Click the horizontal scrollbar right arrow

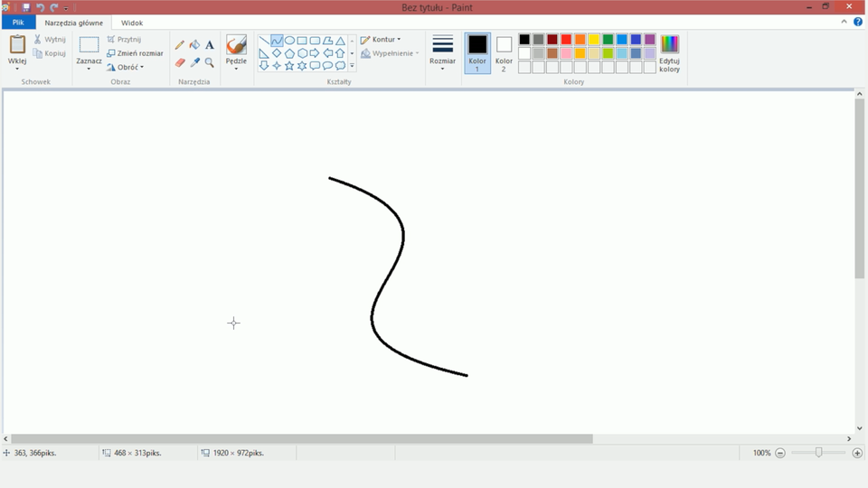coord(849,439)
